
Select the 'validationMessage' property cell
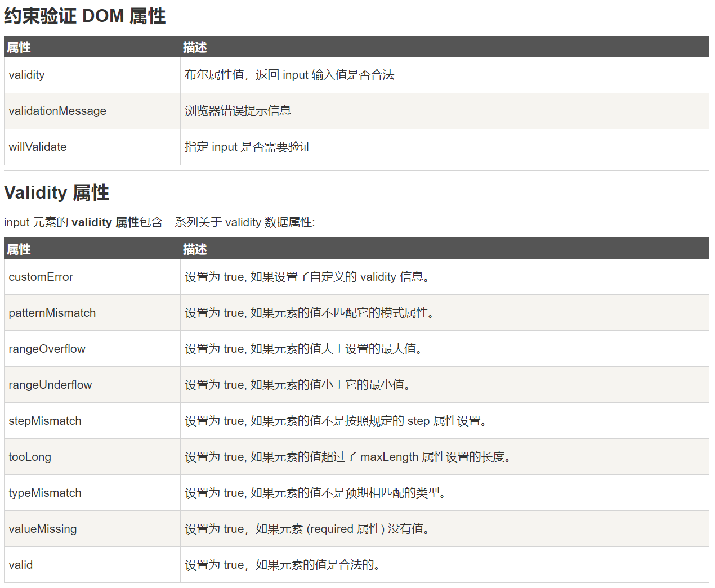92,111
